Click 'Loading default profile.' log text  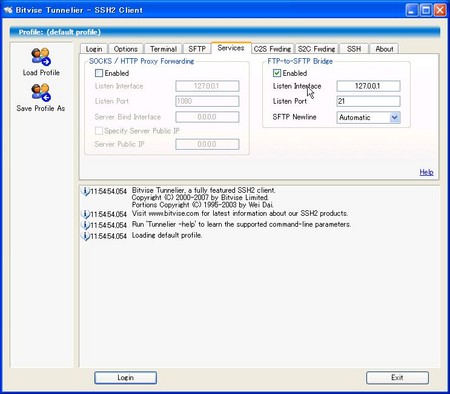[167, 235]
